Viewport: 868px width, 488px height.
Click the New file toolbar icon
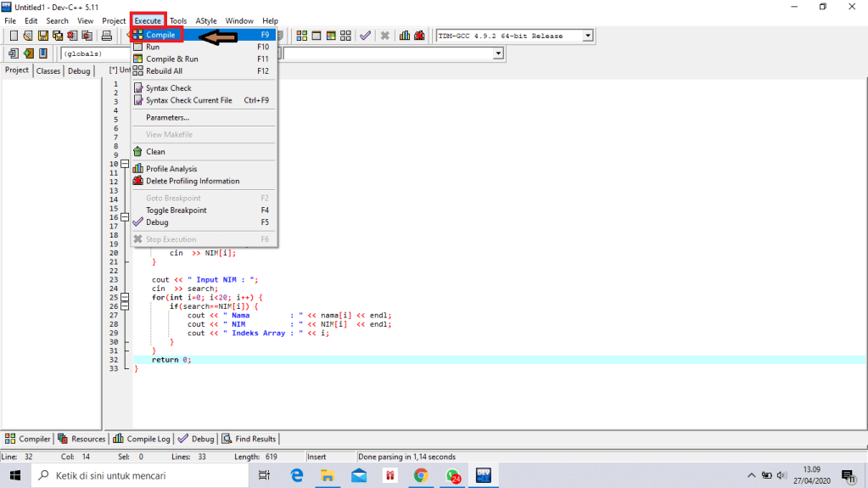click(x=14, y=36)
